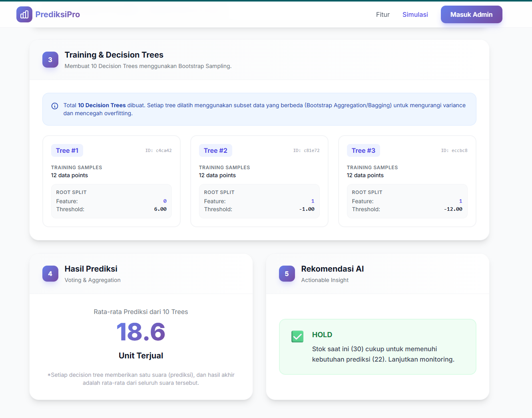This screenshot has width=532, height=418.
Task: Click the green checkmark HOLD icon
Action: [297, 336]
